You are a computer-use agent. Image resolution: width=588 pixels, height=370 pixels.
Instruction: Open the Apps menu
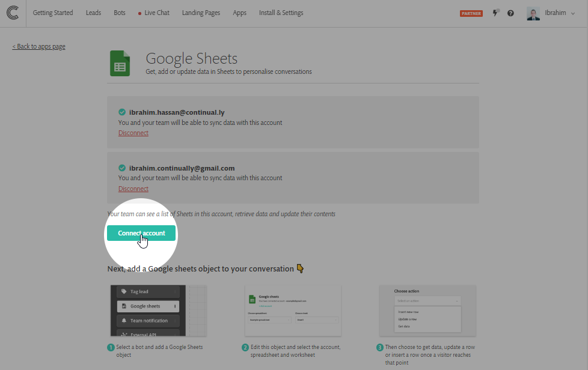point(240,13)
